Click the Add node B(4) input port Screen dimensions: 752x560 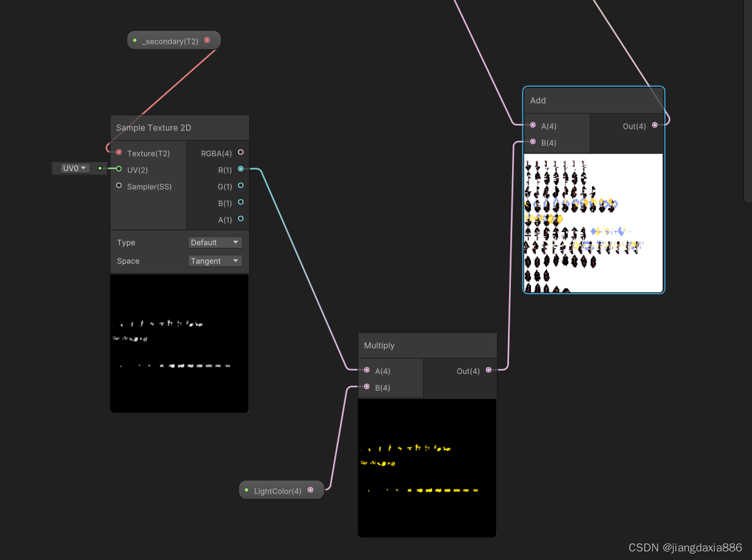coord(533,142)
